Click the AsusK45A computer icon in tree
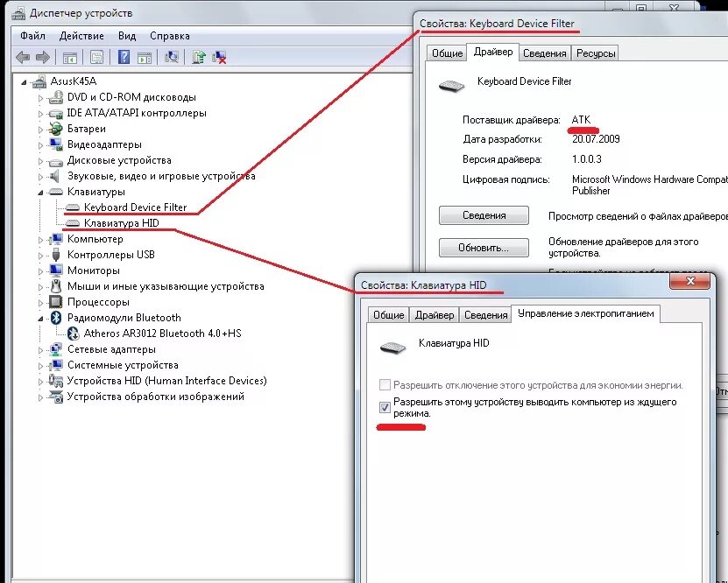 pyautogui.click(x=39, y=81)
